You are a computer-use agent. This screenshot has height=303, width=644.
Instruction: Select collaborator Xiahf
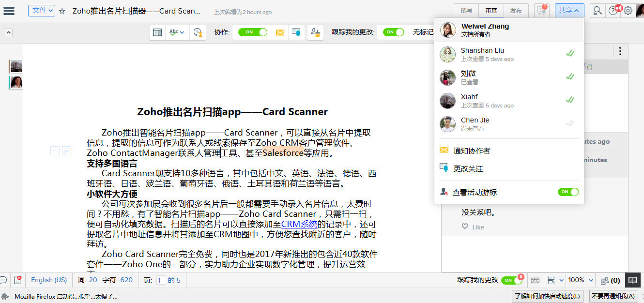click(509, 101)
